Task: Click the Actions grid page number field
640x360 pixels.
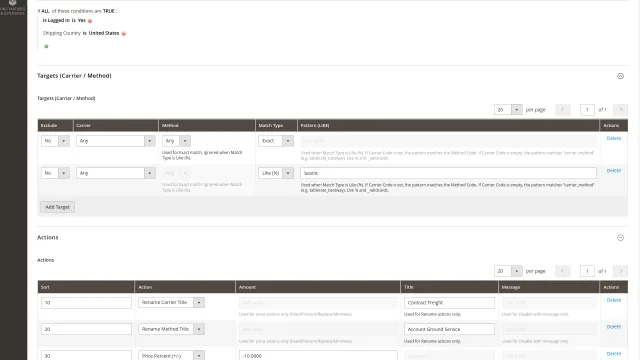Action: (x=587, y=271)
